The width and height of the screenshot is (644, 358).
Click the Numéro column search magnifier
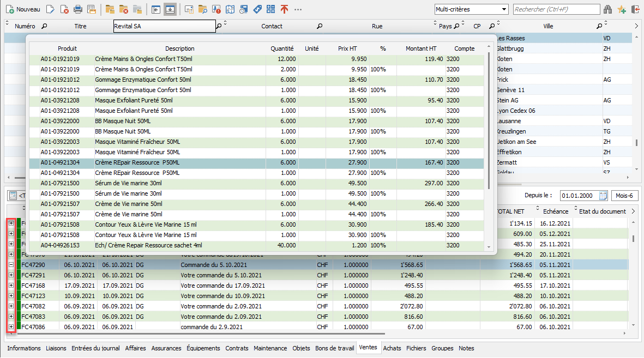click(x=44, y=26)
